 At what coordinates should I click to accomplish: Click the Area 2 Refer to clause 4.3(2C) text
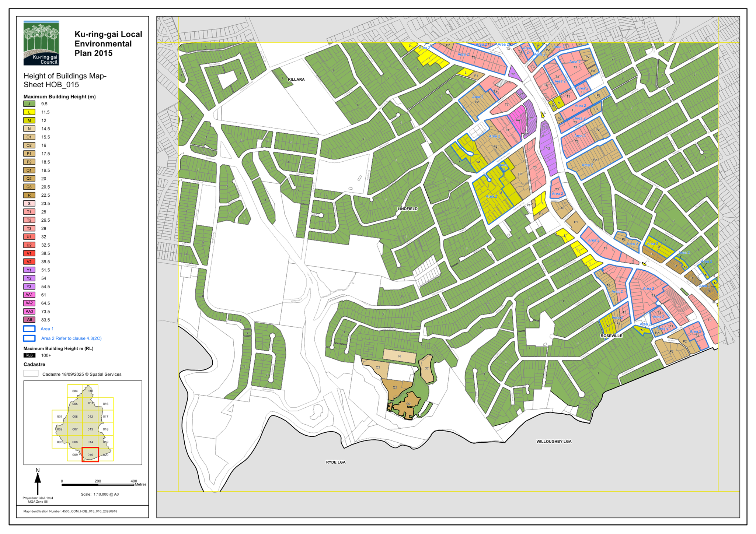point(71,338)
